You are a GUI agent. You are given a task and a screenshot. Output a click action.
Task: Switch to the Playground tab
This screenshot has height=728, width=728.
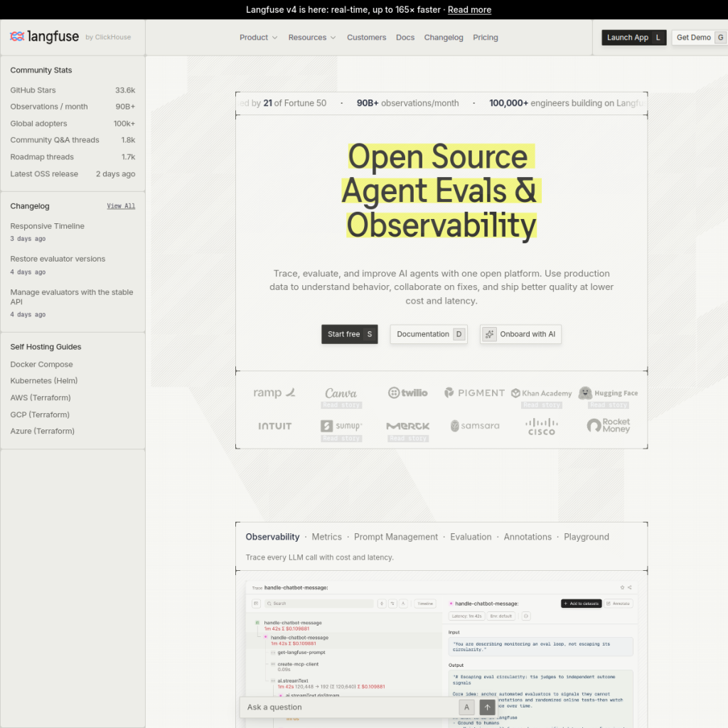point(586,537)
